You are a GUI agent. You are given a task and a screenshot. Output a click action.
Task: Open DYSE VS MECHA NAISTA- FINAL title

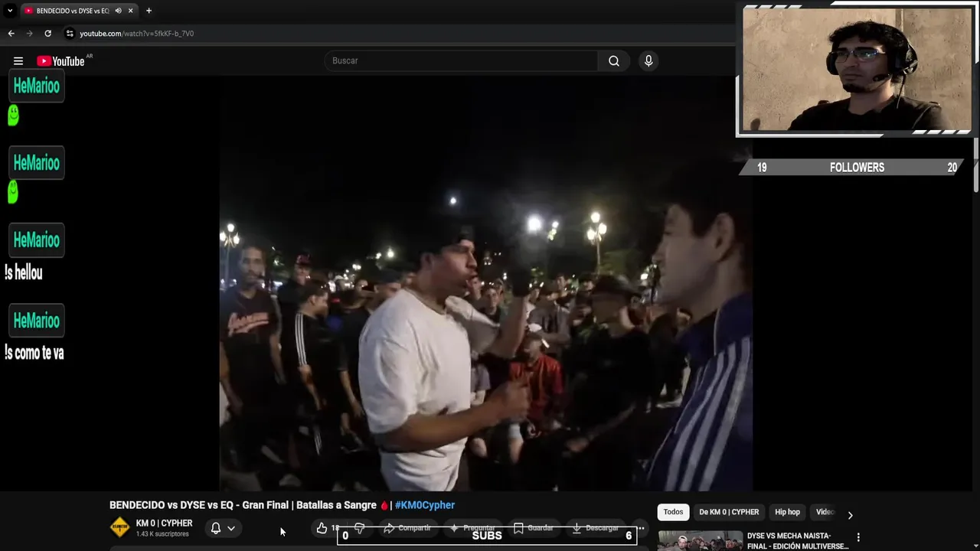click(x=798, y=541)
